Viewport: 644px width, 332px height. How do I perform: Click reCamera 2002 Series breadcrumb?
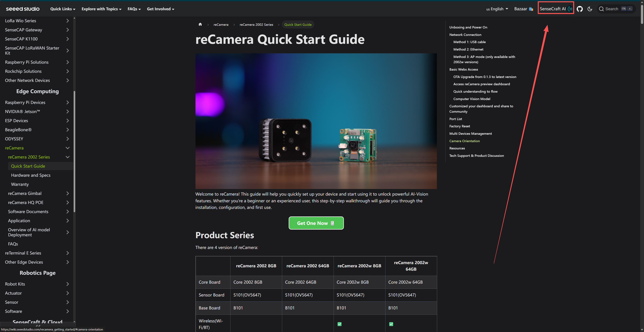pyautogui.click(x=256, y=25)
